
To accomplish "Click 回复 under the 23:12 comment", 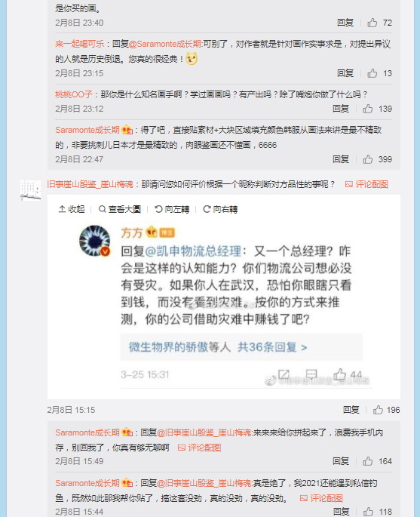I will (341, 109).
